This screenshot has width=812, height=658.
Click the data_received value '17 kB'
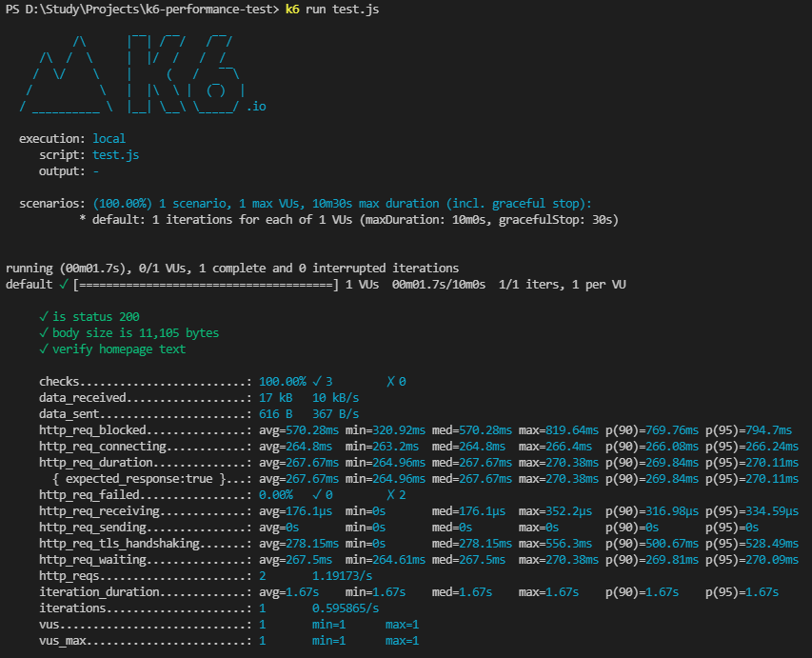click(x=275, y=398)
